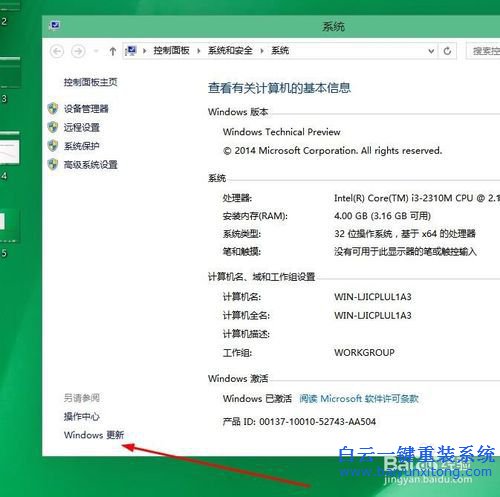Viewport: 500px width, 497px height.
Task: Open the 操作中心 link
Action: point(82,416)
